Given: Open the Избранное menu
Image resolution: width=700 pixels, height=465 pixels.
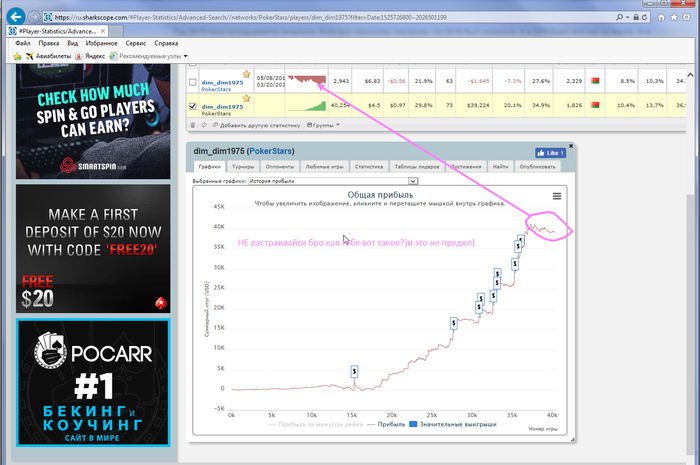Looking at the screenshot, I should (x=102, y=43).
